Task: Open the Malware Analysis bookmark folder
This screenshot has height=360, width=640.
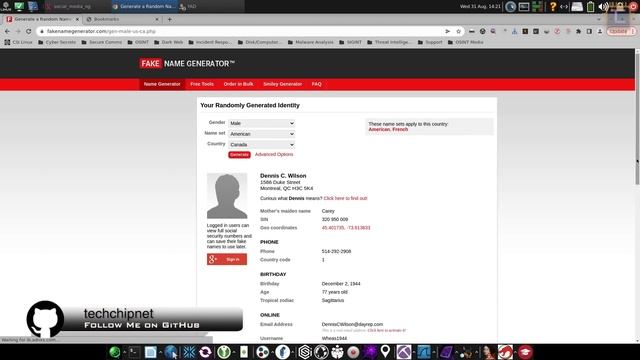Action: pos(311,42)
